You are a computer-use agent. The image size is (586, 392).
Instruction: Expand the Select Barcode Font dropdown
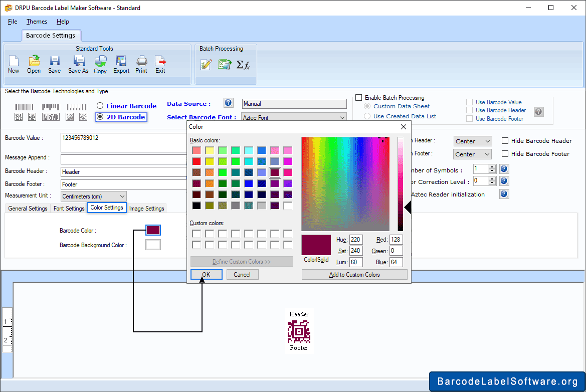(x=342, y=117)
